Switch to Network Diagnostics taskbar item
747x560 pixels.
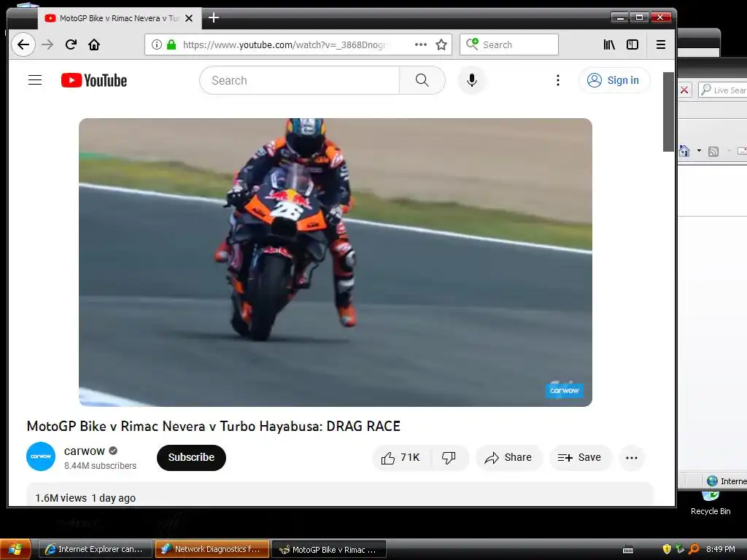212,550
